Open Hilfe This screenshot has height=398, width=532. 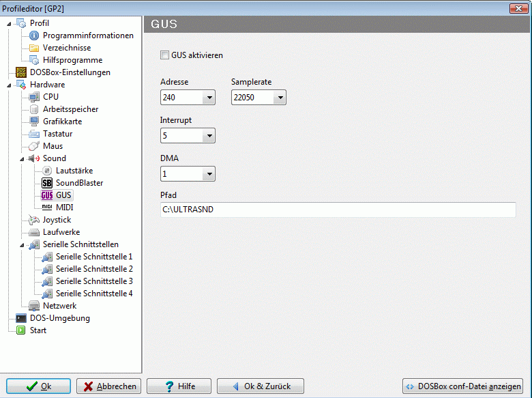point(179,386)
